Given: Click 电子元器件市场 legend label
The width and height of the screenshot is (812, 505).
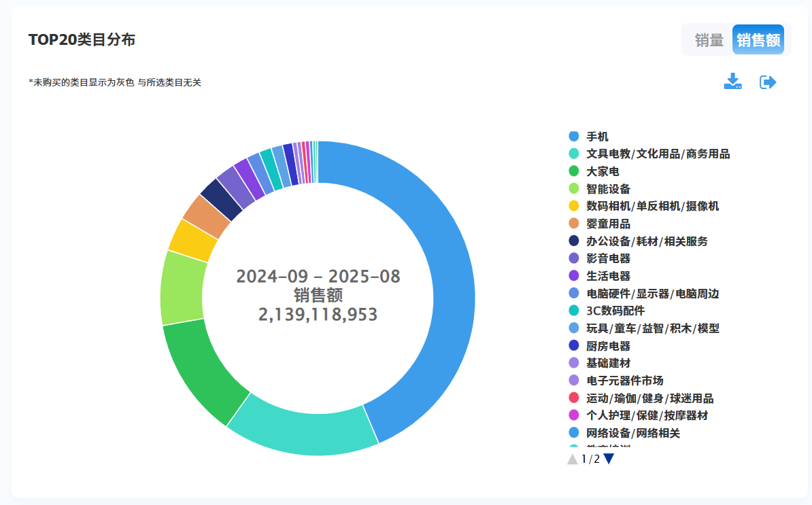Looking at the screenshot, I should tap(625, 381).
